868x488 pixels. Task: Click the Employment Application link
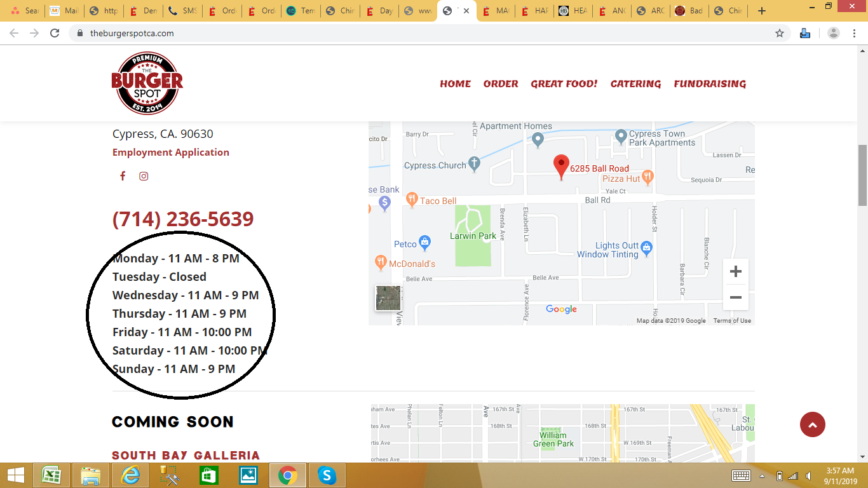tap(171, 152)
